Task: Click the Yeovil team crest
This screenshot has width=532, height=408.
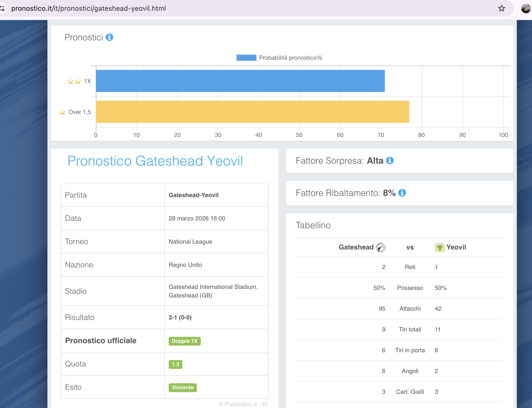Action: click(439, 247)
